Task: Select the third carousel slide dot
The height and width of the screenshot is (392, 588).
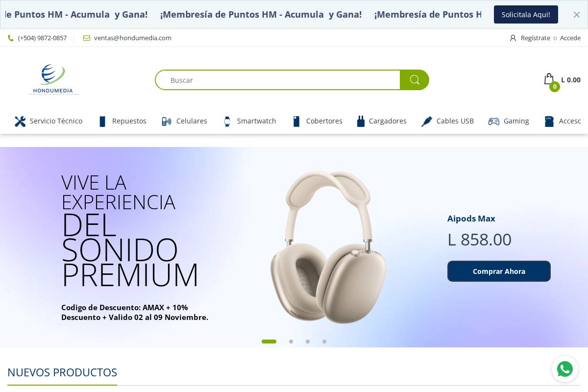Action: pos(308,342)
